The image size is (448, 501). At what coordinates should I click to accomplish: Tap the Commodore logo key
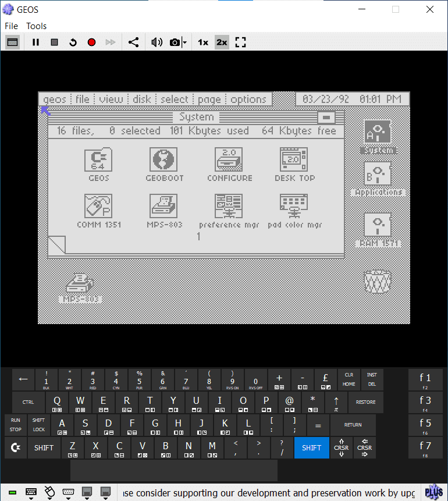[16, 447]
